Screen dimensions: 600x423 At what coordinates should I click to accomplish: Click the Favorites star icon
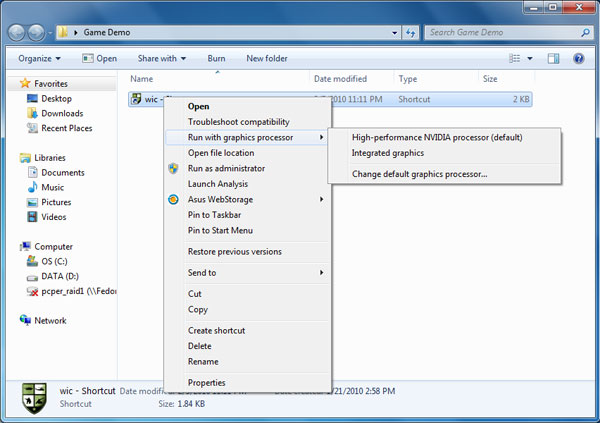click(x=25, y=83)
